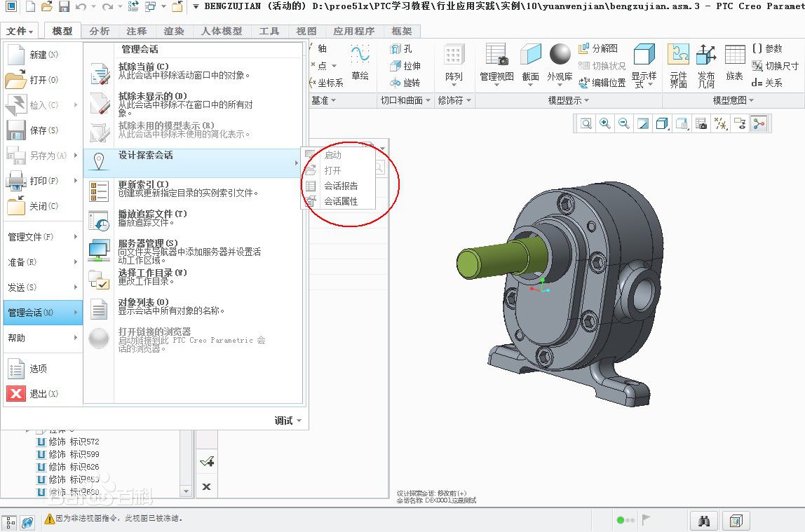This screenshot has height=532, width=805.
Task: Click the zoom in magnifier icon
Action: point(605,124)
